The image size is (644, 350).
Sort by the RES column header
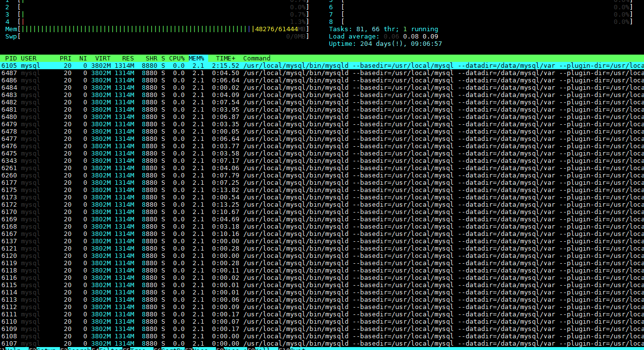pos(128,58)
